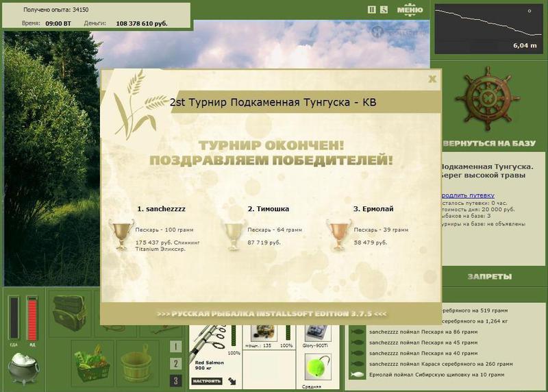Click the Стоимость дня: 20 000 руб. line

click(x=478, y=210)
